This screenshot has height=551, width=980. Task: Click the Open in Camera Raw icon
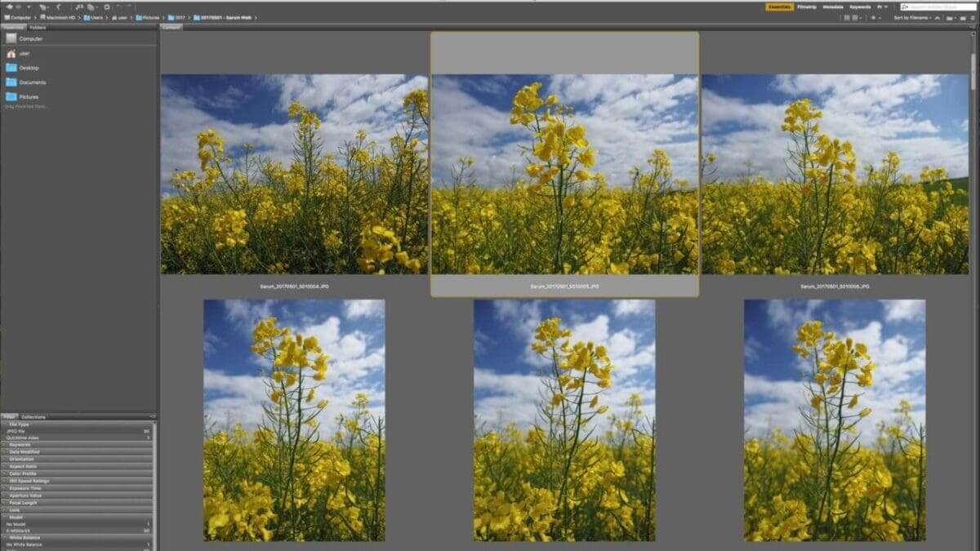click(107, 7)
